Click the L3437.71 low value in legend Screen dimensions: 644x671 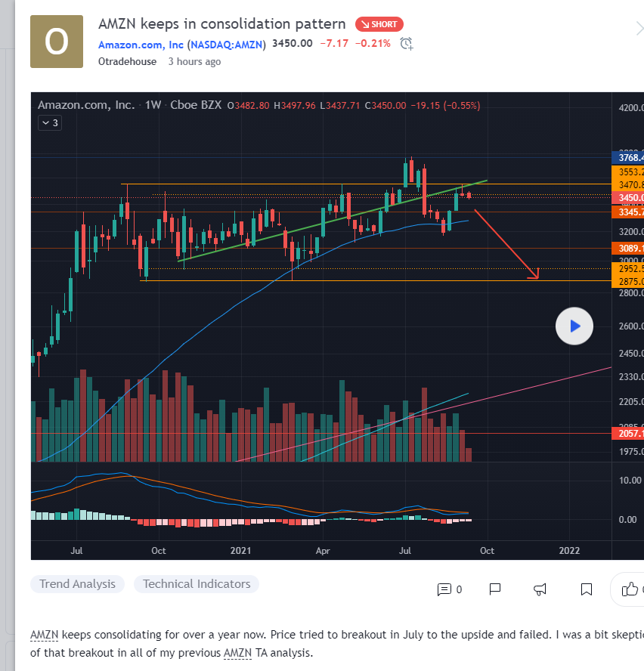click(340, 106)
